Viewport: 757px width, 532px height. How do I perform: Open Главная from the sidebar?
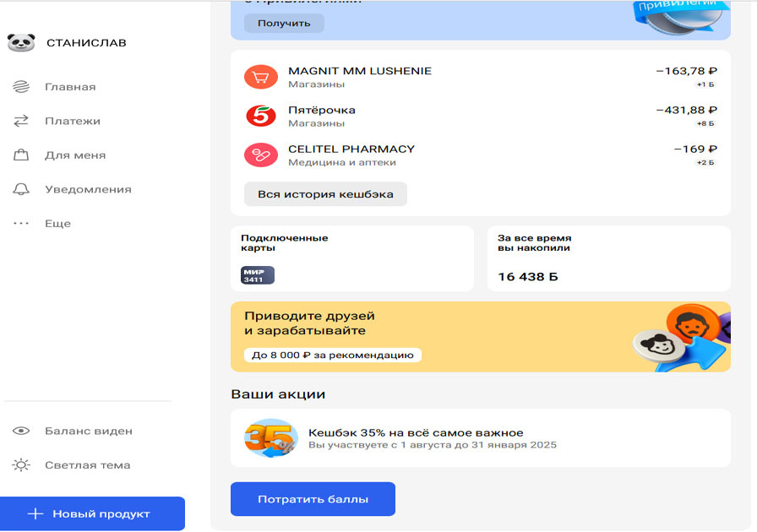point(70,87)
